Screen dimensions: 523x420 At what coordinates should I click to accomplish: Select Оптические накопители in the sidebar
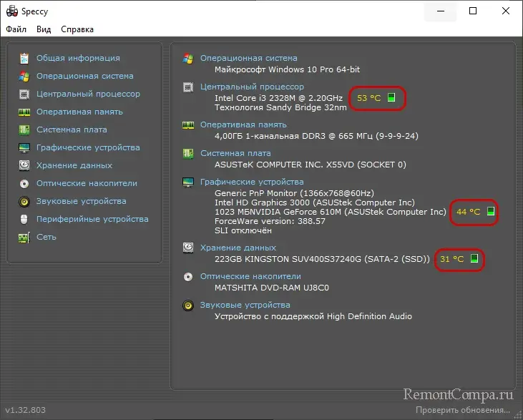coord(82,183)
